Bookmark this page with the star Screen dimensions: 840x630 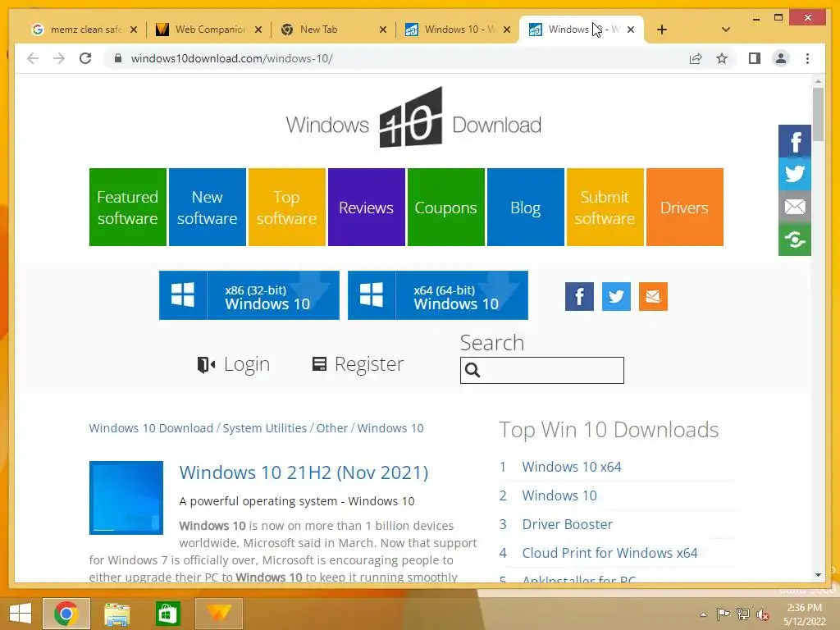click(x=722, y=58)
